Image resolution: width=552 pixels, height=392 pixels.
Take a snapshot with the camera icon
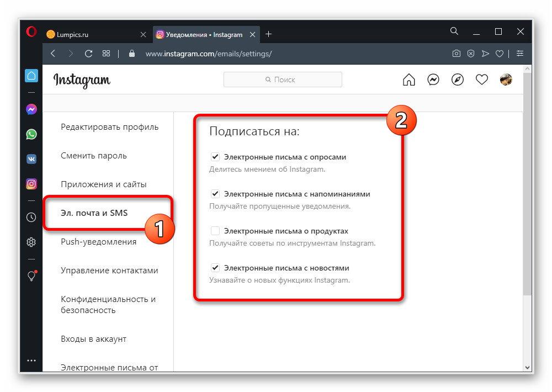pos(457,54)
